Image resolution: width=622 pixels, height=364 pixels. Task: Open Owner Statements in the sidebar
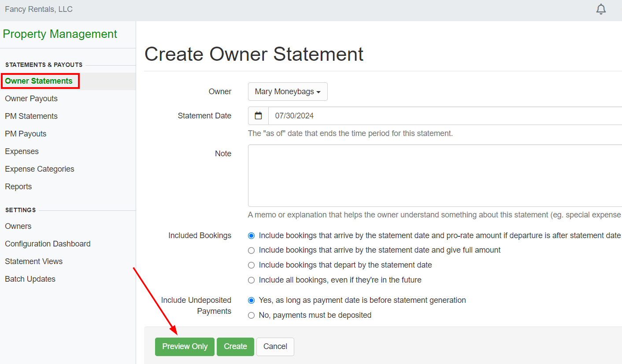[39, 81]
